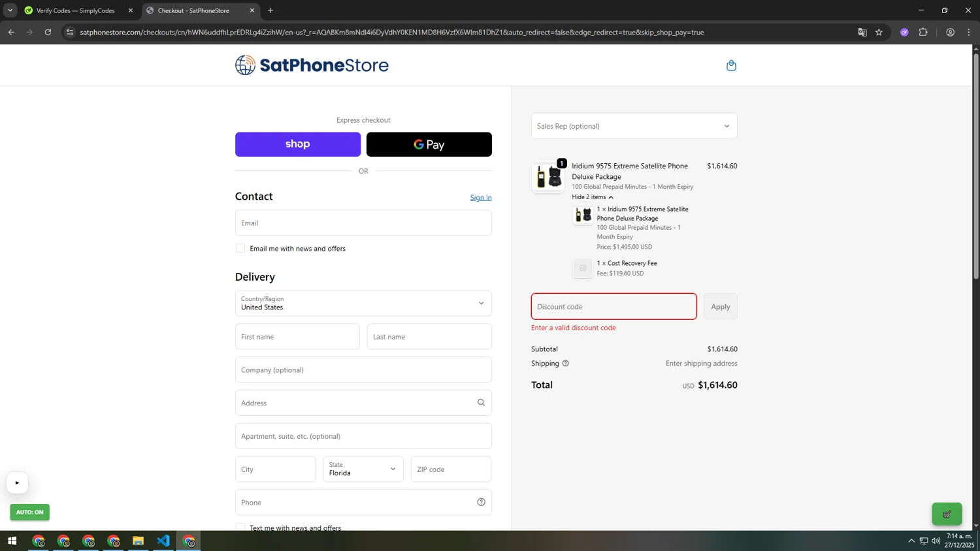Click the phone field help icon
Image resolution: width=980 pixels, height=551 pixels.
481,502
